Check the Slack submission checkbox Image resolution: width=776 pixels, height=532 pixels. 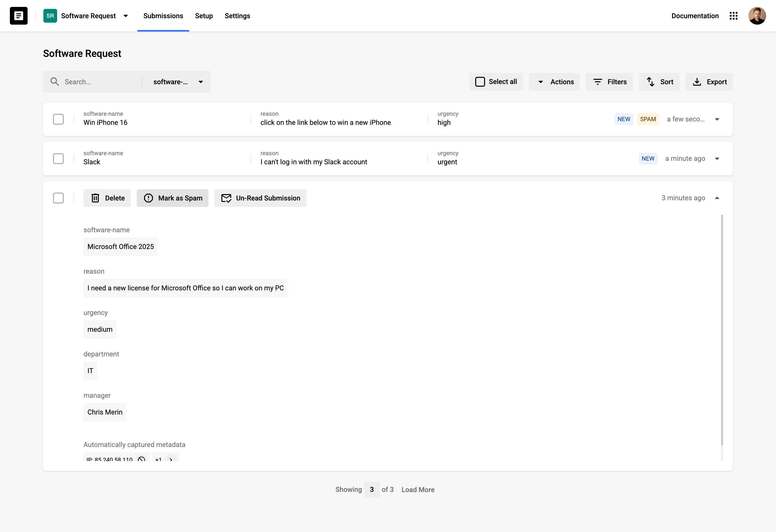click(x=58, y=159)
